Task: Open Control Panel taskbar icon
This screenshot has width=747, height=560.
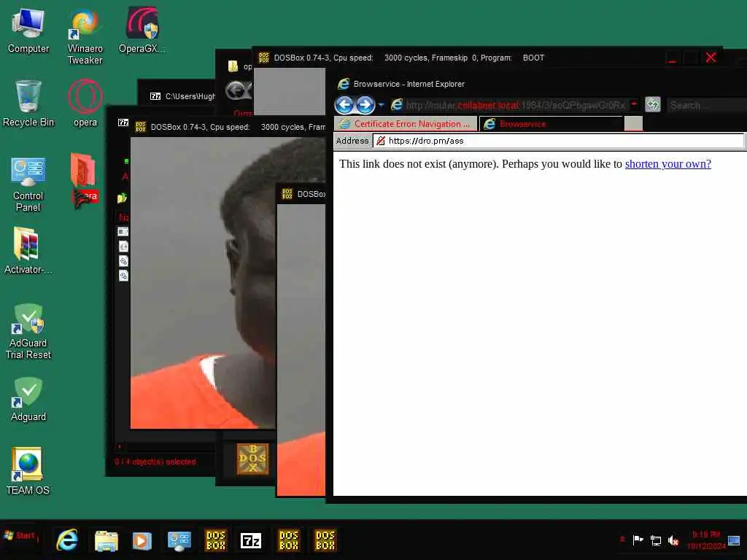Action: (x=179, y=541)
